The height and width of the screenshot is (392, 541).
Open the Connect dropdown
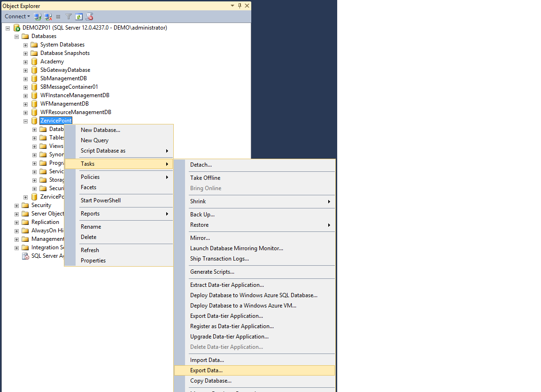coord(17,16)
